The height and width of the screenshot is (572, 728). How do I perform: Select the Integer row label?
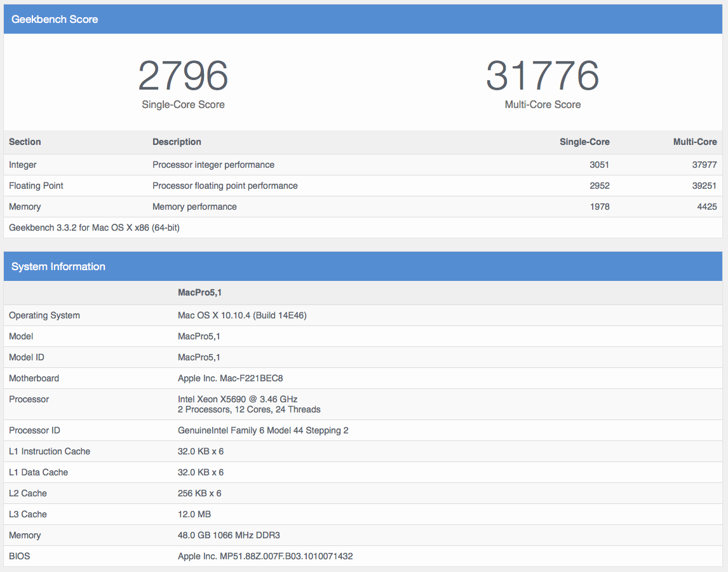click(x=23, y=165)
